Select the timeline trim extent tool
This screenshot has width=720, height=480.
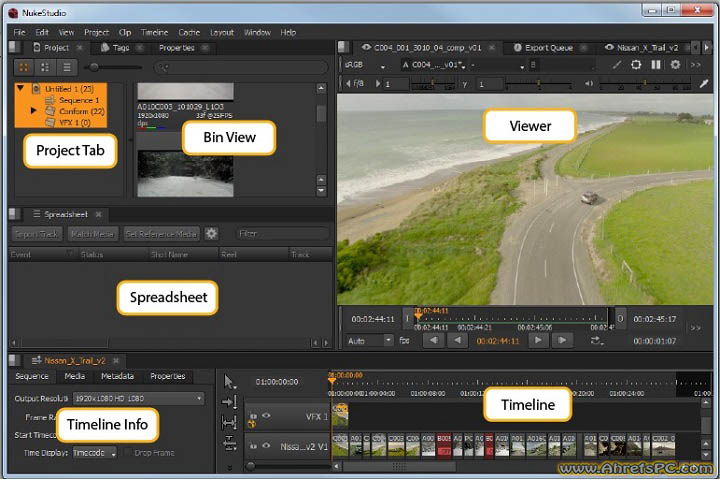click(x=229, y=422)
